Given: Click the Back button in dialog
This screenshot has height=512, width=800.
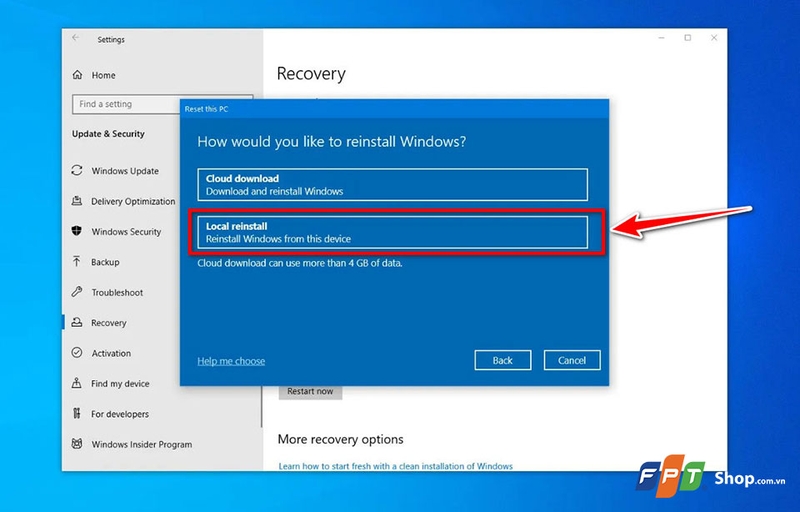Looking at the screenshot, I should (x=503, y=360).
